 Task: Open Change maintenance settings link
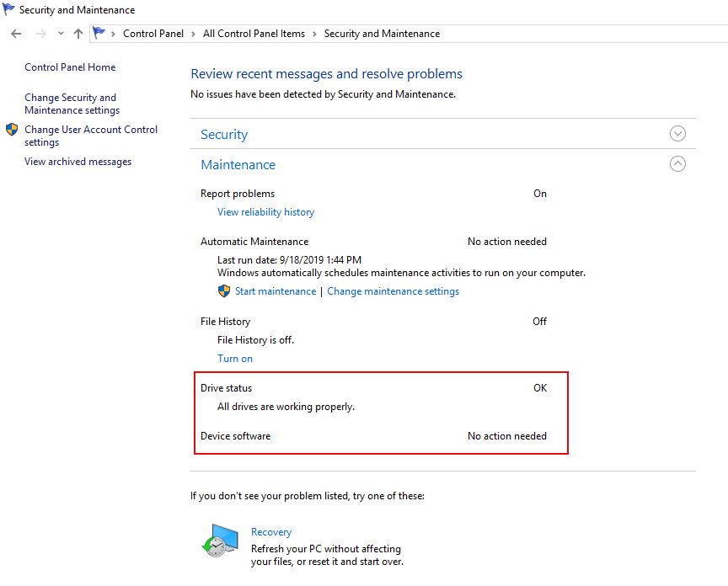pyautogui.click(x=393, y=291)
